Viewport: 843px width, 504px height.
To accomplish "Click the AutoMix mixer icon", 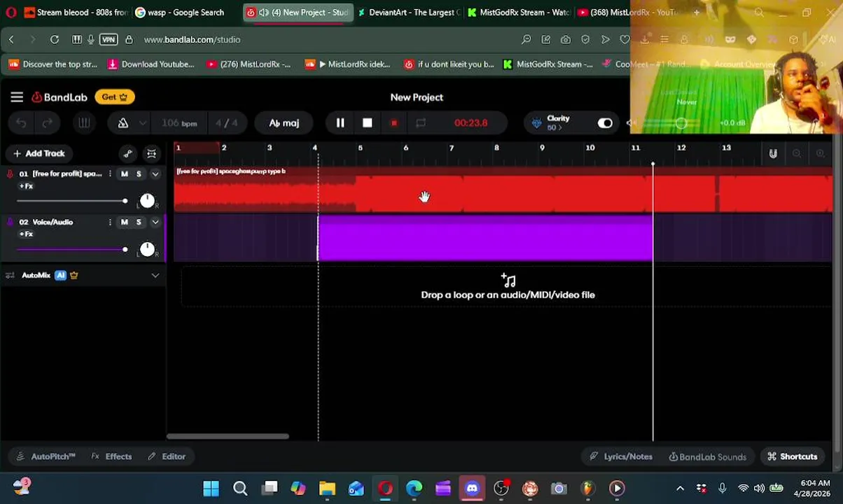I will (x=10, y=275).
